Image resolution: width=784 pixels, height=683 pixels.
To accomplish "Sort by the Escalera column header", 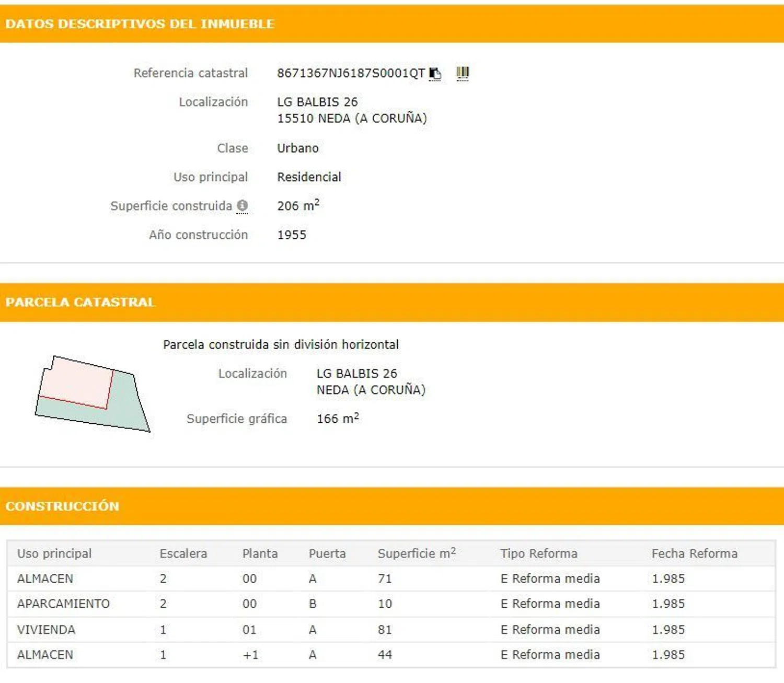I will 183,553.
